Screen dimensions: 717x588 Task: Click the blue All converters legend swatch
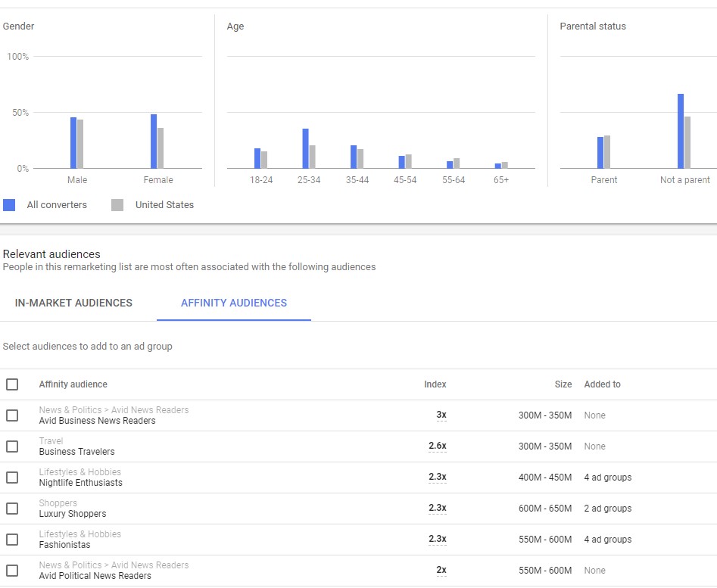[x=9, y=204]
